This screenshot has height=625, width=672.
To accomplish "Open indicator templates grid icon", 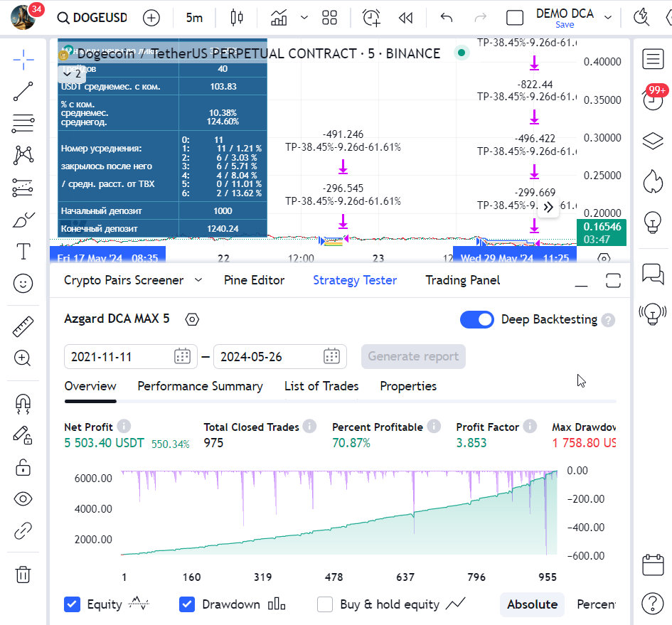I will tap(329, 18).
